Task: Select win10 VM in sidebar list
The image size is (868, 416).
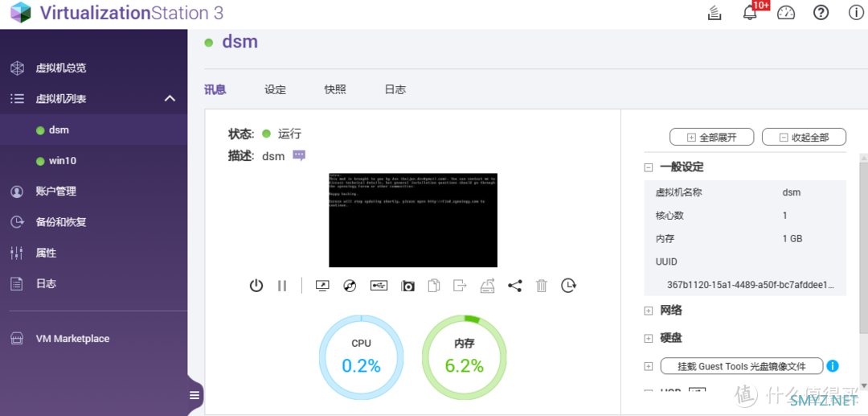Action: coord(93,161)
